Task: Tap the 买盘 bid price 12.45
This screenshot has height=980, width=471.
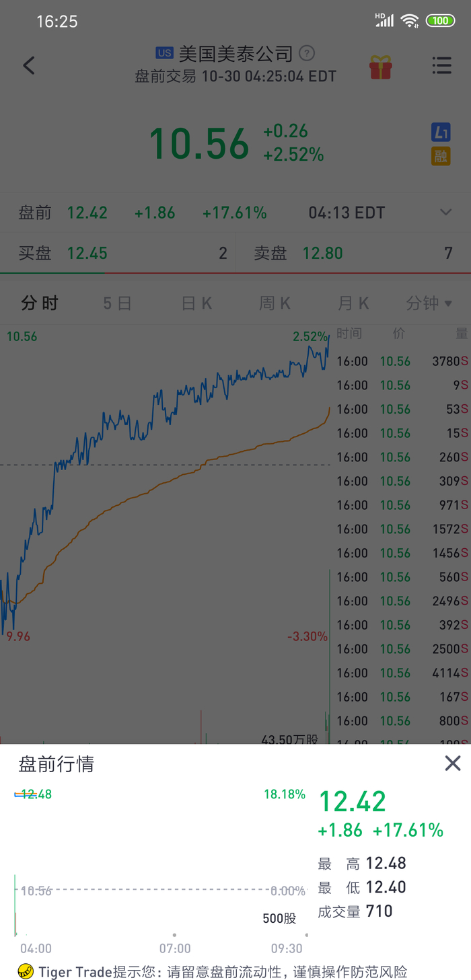Action: click(87, 254)
